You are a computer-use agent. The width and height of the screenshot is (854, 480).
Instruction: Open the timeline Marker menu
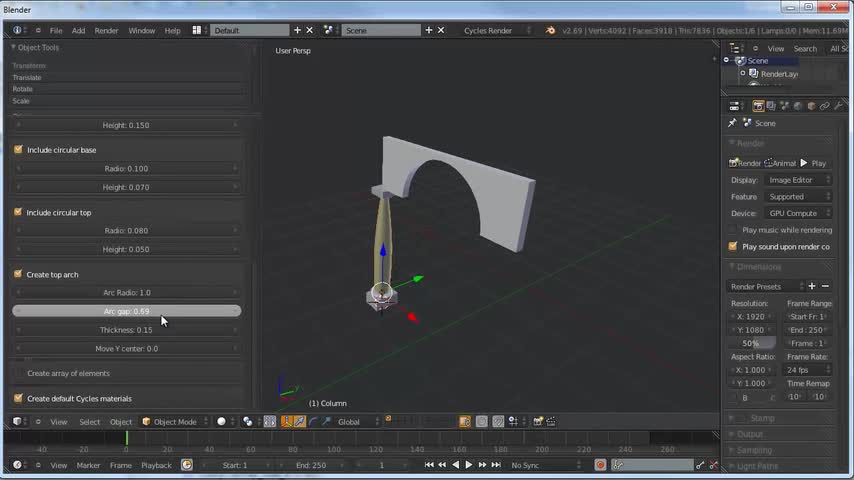pyautogui.click(x=88, y=465)
